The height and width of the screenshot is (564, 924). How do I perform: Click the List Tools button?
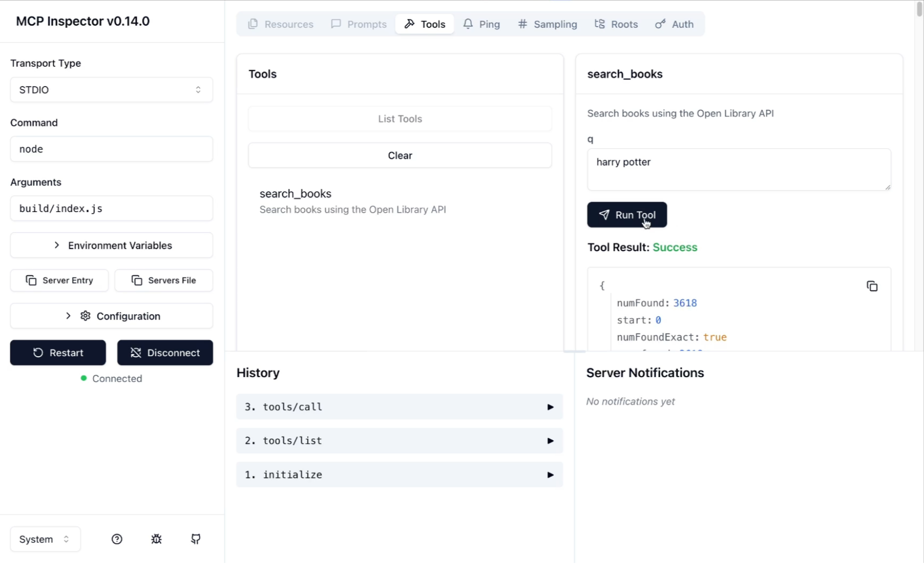tap(400, 119)
